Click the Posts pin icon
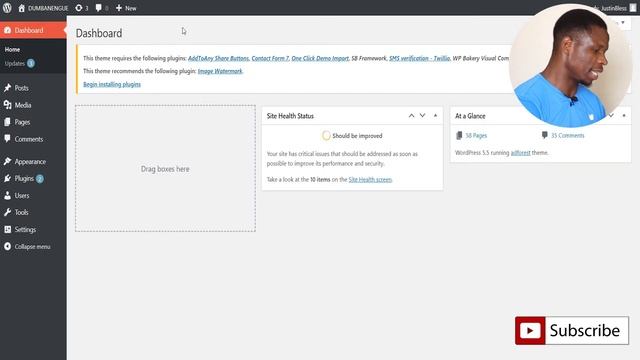Viewport: 640px width, 360px height. (7, 88)
